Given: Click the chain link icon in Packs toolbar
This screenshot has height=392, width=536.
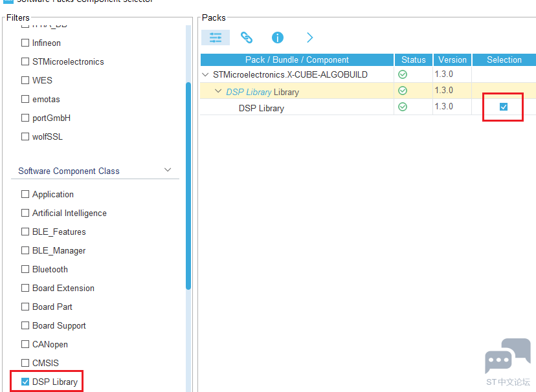Looking at the screenshot, I should [247, 38].
